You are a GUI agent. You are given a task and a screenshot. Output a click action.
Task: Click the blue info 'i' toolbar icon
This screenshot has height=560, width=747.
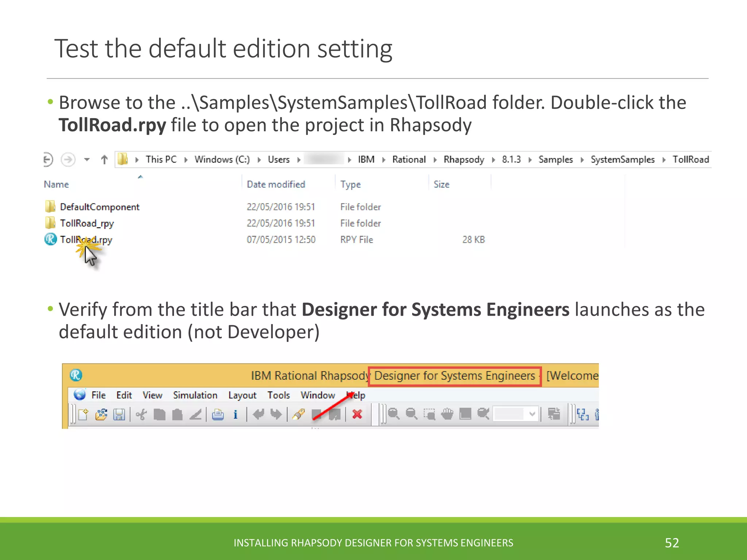click(236, 415)
